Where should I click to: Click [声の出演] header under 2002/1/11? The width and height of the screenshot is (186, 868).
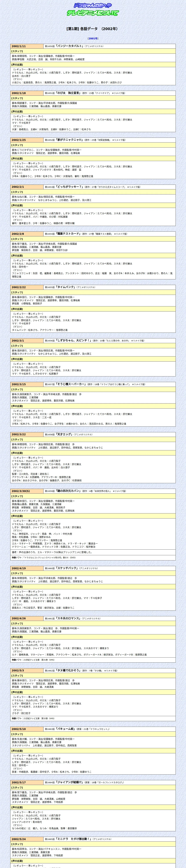tap(93, 64)
